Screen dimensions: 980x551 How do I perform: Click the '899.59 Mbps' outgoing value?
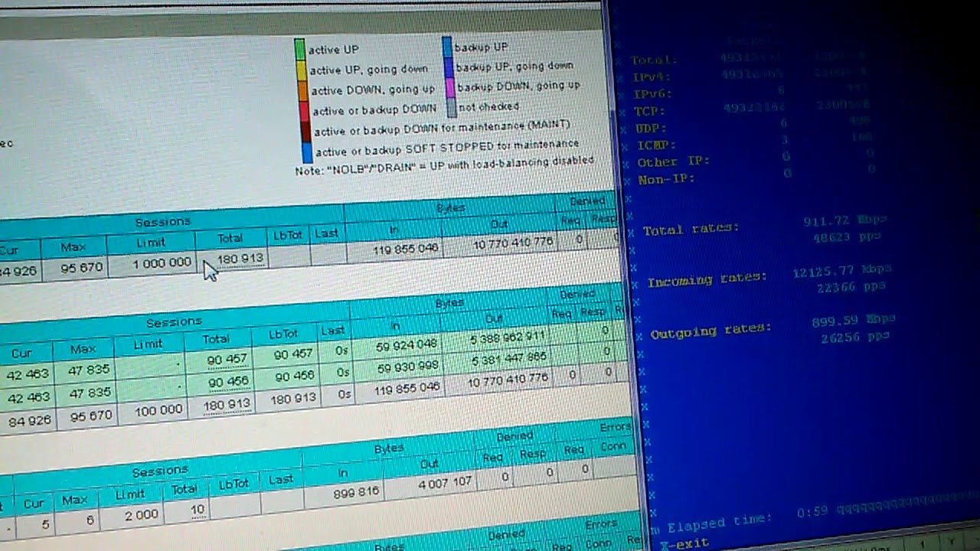(854, 321)
